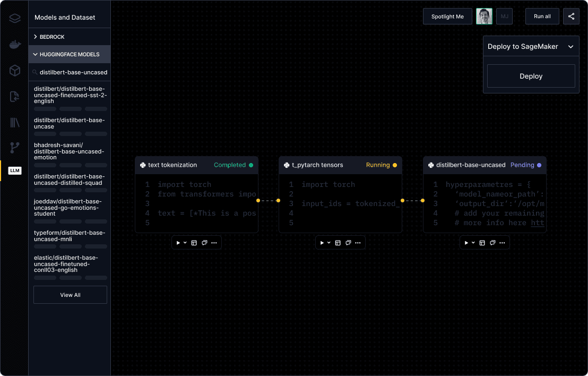
Task: Click Pending status on distilbert-base-uncased node
Action: [x=526, y=165]
